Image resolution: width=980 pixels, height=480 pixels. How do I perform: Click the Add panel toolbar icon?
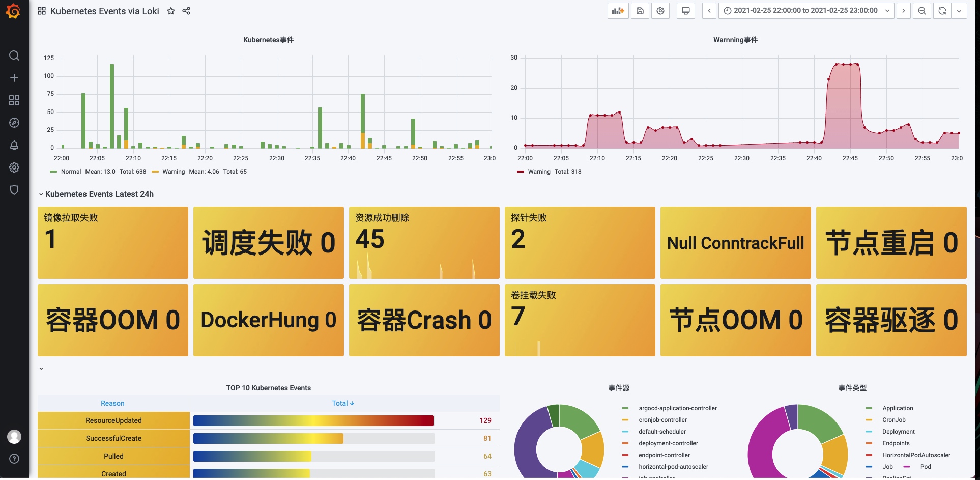(618, 11)
